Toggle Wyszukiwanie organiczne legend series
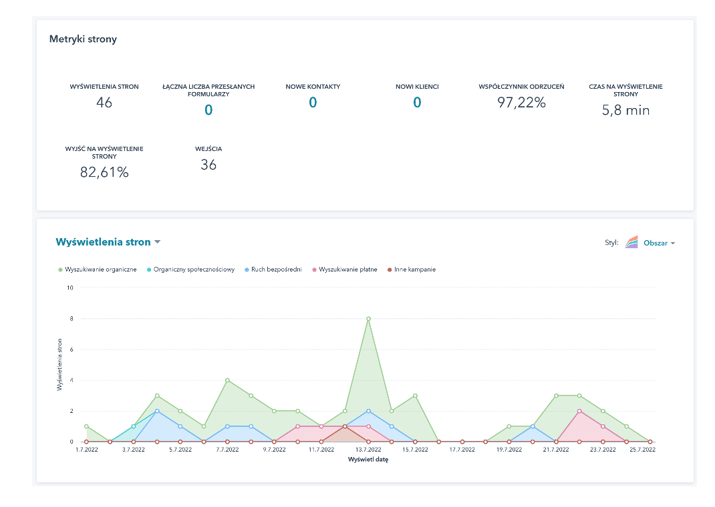This screenshot has width=715, height=507. pyautogui.click(x=97, y=269)
